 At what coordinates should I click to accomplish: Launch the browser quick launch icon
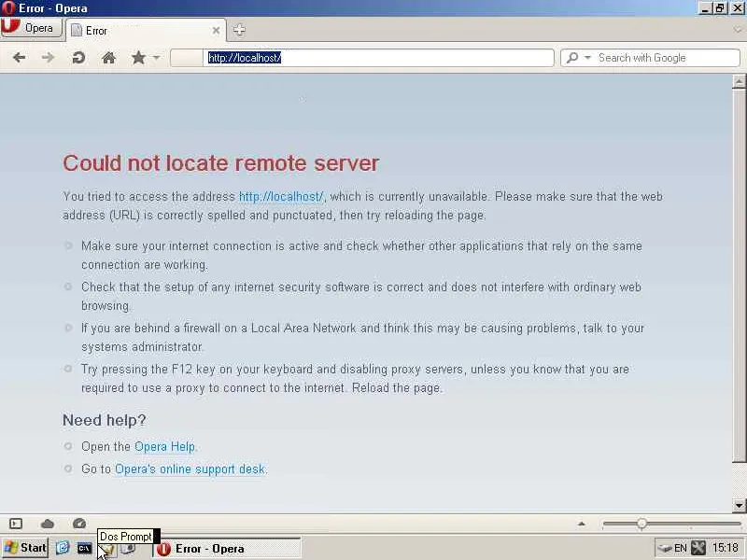coord(63,548)
